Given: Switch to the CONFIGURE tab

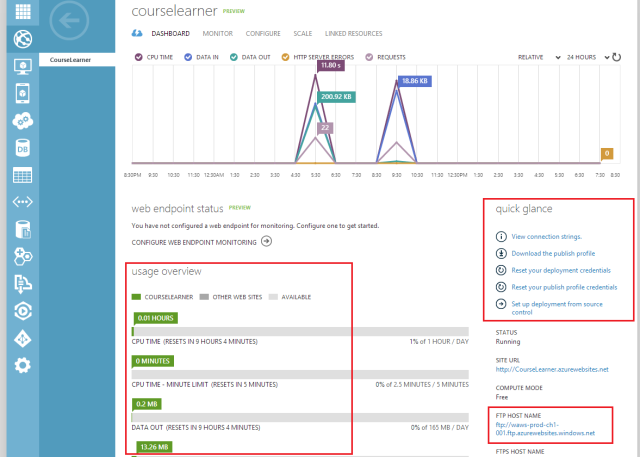Looking at the screenshot, I should (x=263, y=33).
